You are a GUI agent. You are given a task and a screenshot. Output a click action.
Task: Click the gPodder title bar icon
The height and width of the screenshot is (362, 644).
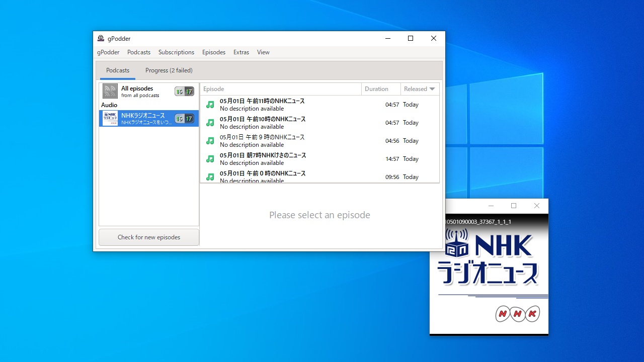click(101, 38)
